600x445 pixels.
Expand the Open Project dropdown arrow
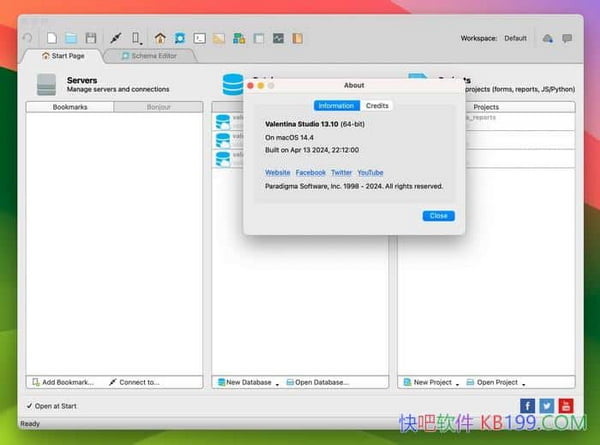tap(524, 383)
